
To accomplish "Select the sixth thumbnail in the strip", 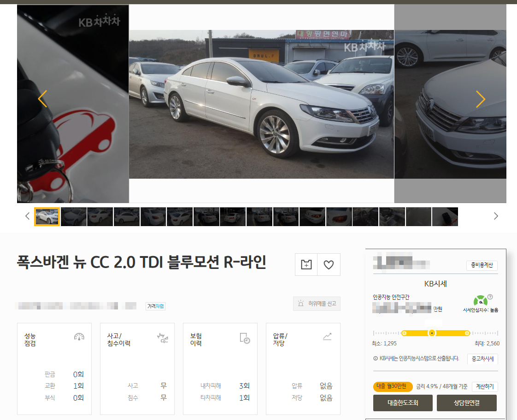I will pyautogui.click(x=180, y=217).
